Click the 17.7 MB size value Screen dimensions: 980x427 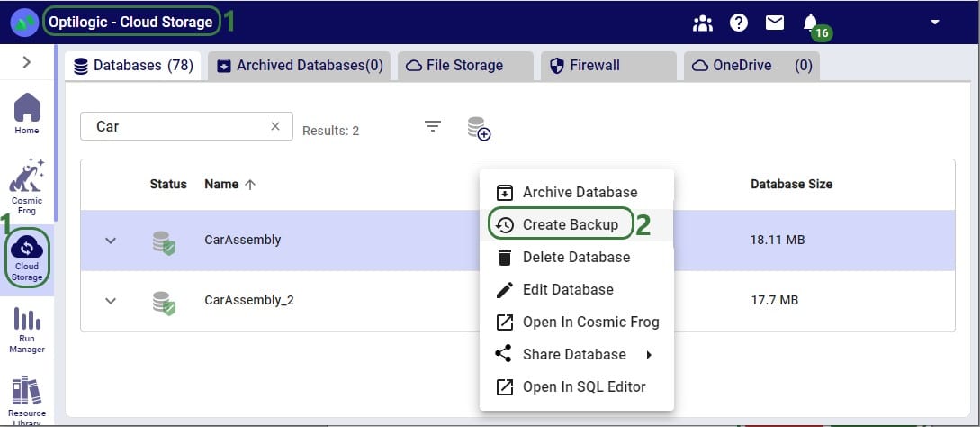[775, 301]
